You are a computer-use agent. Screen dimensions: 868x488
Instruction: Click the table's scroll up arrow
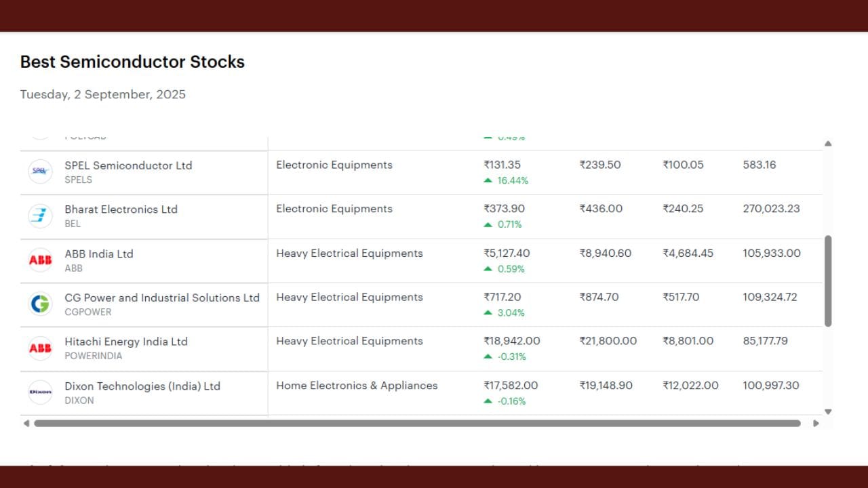point(828,144)
